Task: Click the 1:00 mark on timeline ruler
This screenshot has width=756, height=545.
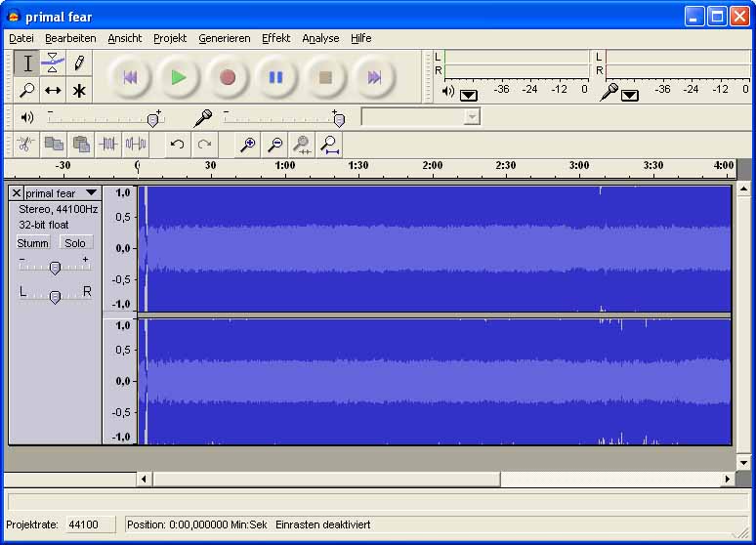Action: pyautogui.click(x=285, y=165)
